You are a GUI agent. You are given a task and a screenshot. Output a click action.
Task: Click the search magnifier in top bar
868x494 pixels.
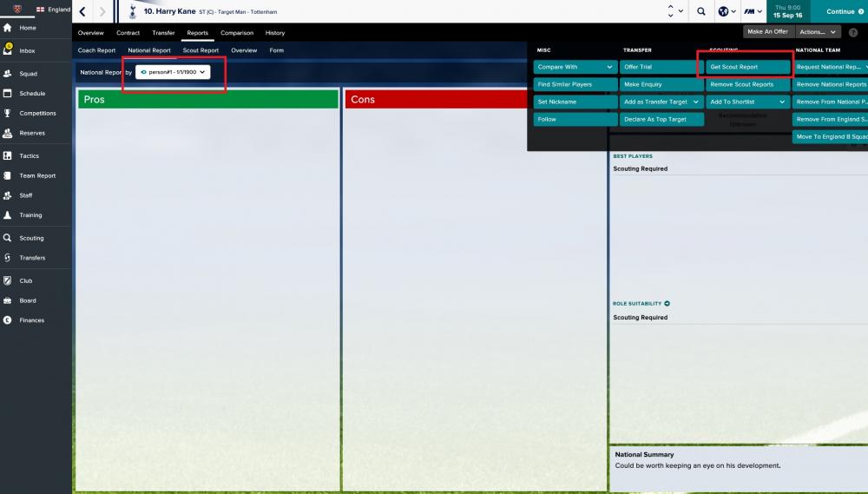701,12
